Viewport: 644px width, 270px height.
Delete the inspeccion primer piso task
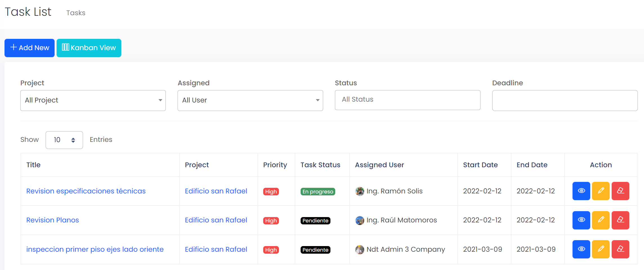620,249
